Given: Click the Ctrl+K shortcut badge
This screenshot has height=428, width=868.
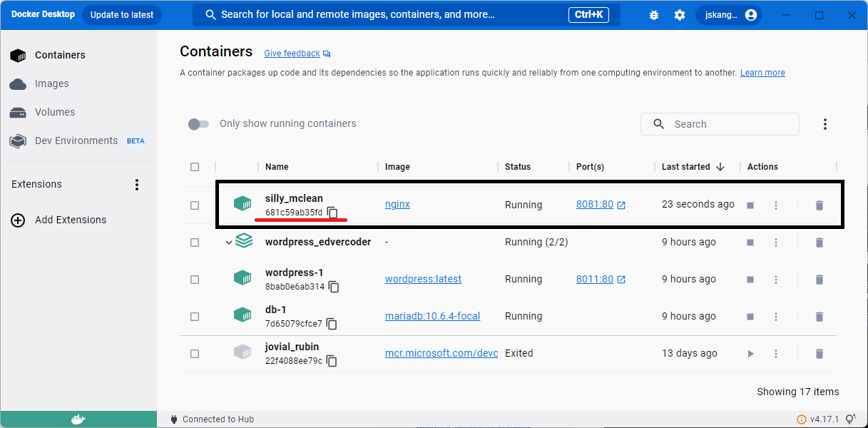Looking at the screenshot, I should point(588,15).
